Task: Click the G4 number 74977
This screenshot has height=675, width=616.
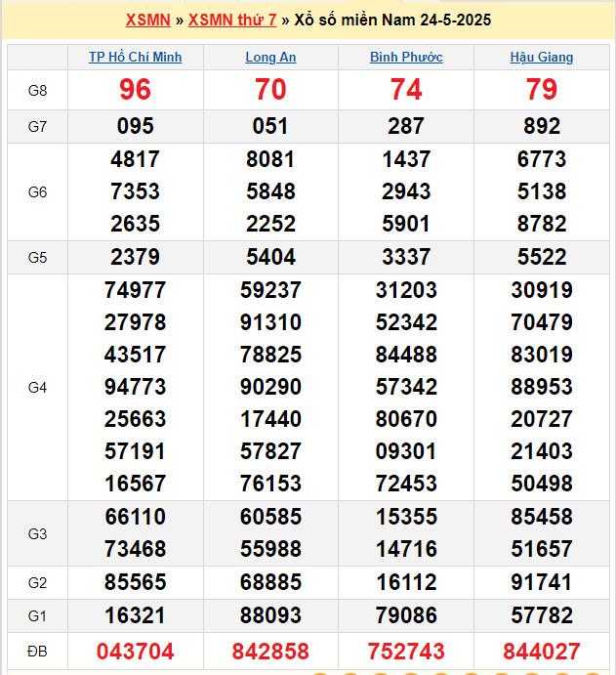Action: click(x=135, y=290)
